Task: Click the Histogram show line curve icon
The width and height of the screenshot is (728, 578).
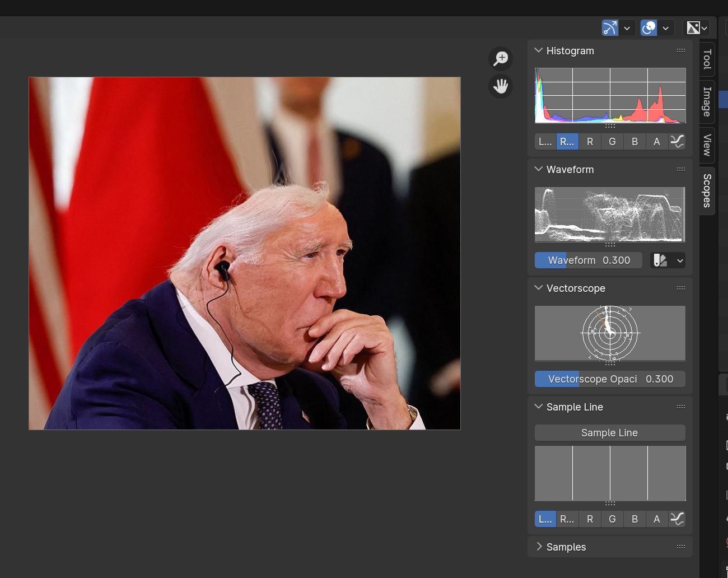Action: click(677, 142)
